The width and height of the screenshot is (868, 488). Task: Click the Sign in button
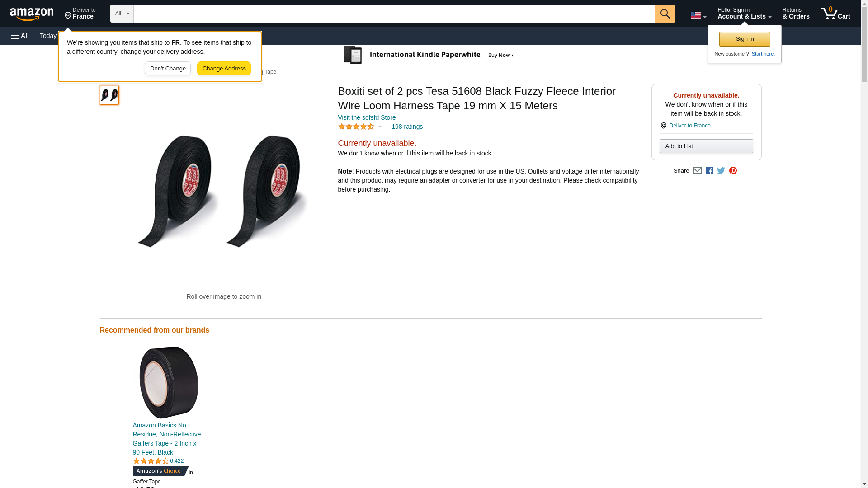(745, 39)
